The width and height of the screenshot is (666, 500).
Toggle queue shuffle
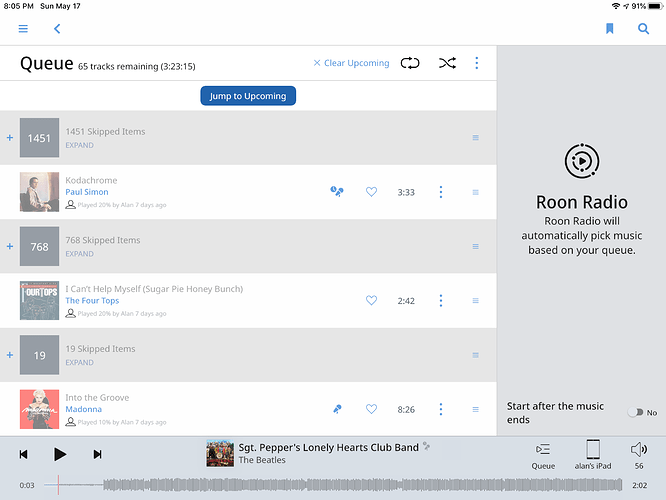[447, 63]
